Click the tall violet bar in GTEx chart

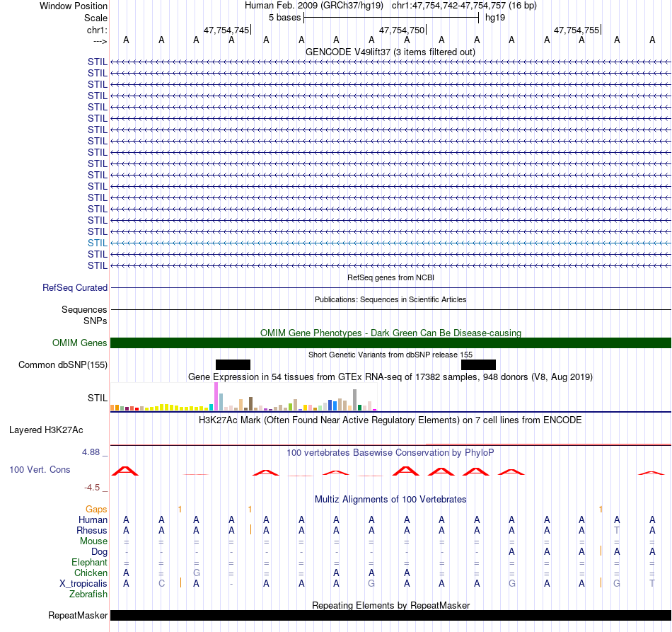point(216,396)
